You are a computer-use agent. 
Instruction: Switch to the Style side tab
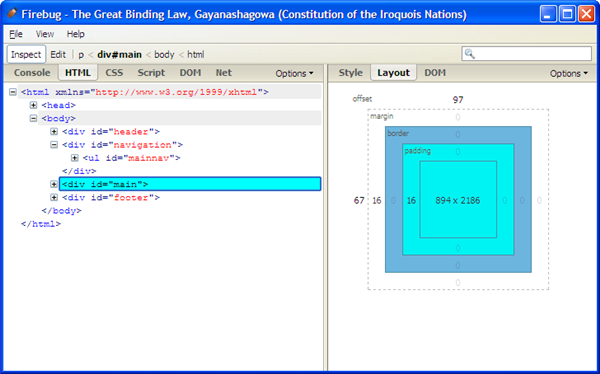pyautogui.click(x=351, y=73)
